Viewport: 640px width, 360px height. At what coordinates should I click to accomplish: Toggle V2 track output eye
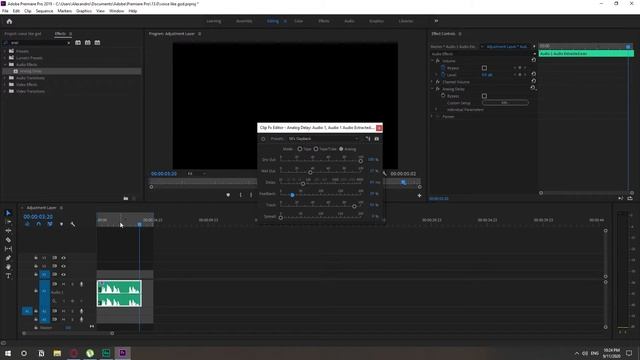pos(64,266)
